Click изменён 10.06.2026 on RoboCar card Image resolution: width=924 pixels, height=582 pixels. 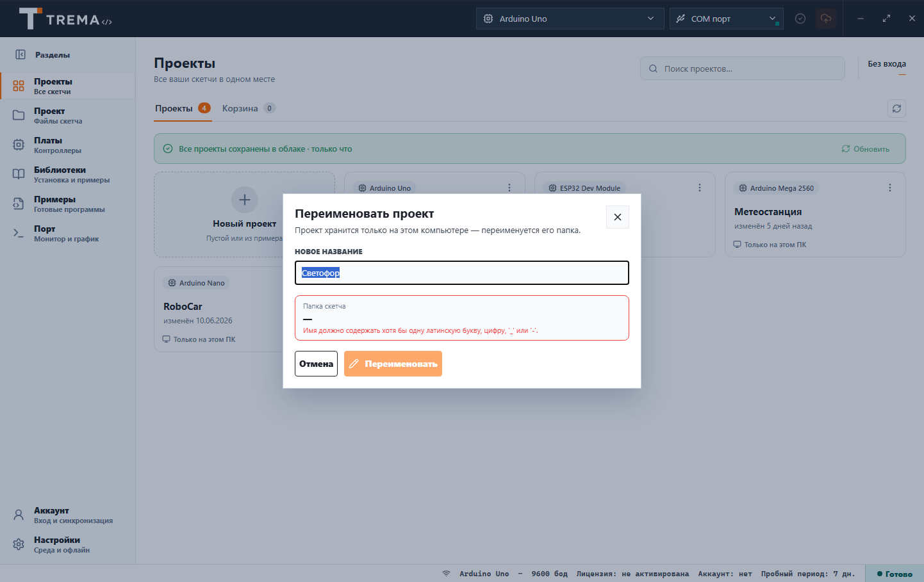pos(198,321)
